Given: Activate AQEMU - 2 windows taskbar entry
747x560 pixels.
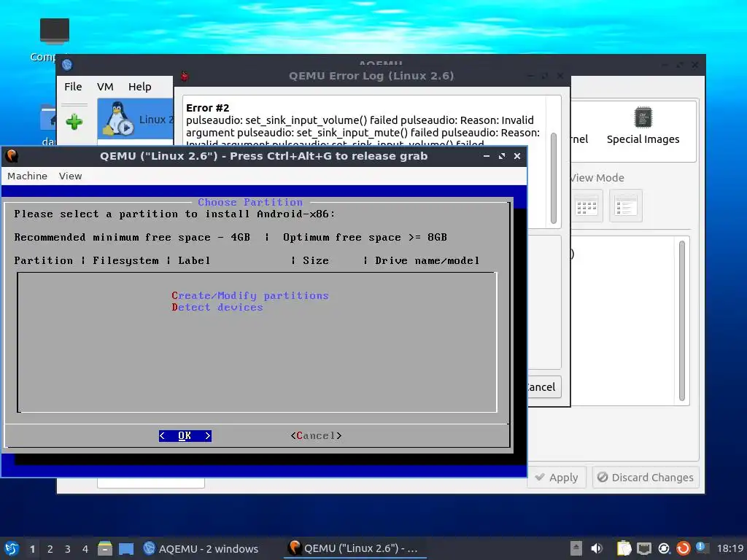Looking at the screenshot, I should click(201, 548).
